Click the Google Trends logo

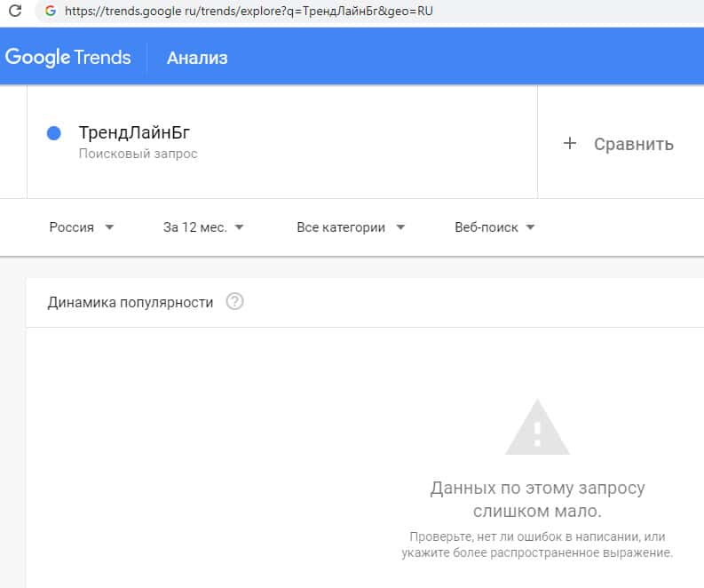tap(67, 58)
